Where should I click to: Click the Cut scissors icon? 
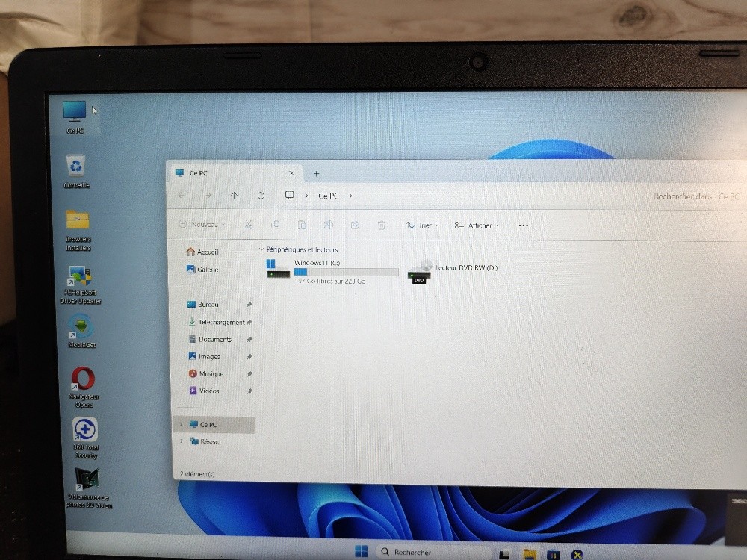[x=248, y=225]
